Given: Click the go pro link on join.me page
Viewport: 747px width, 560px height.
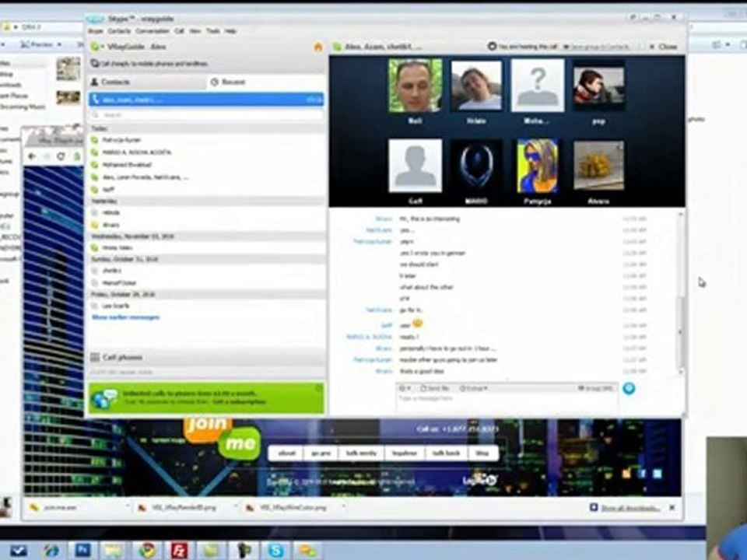Looking at the screenshot, I should 321,453.
